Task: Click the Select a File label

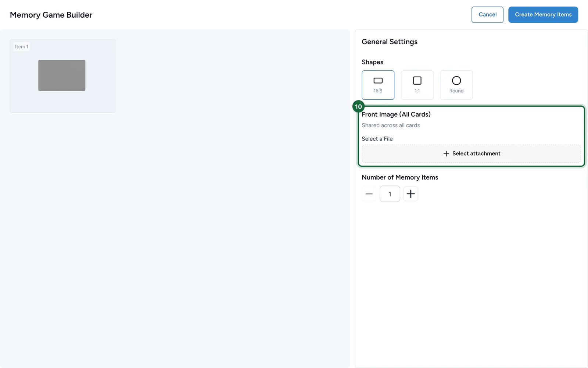Action: pos(377,139)
